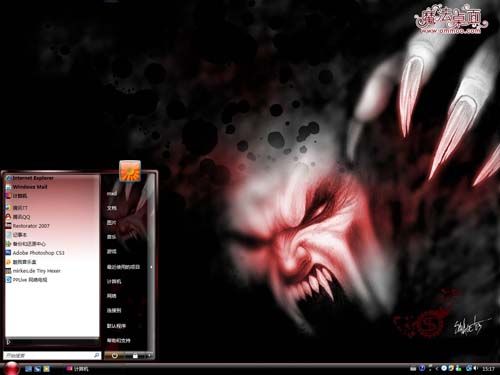Click the red Start orb
The width and height of the screenshot is (500, 375).
click(x=11, y=368)
